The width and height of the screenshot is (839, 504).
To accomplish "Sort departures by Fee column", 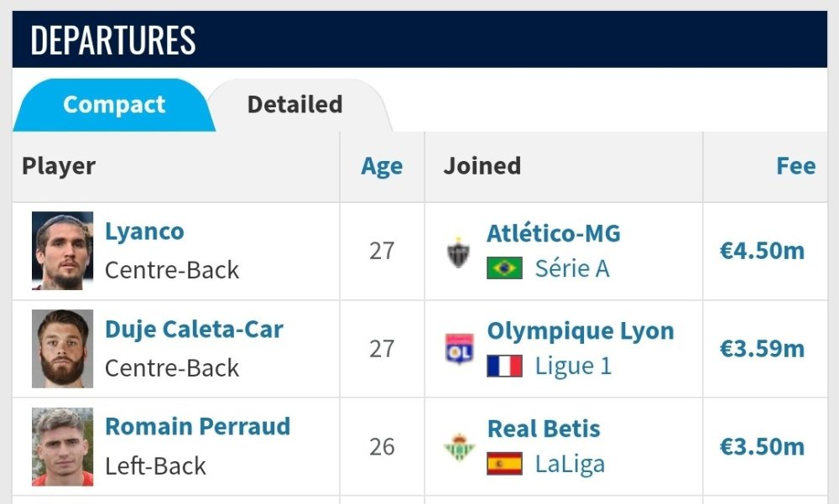I will 795,166.
